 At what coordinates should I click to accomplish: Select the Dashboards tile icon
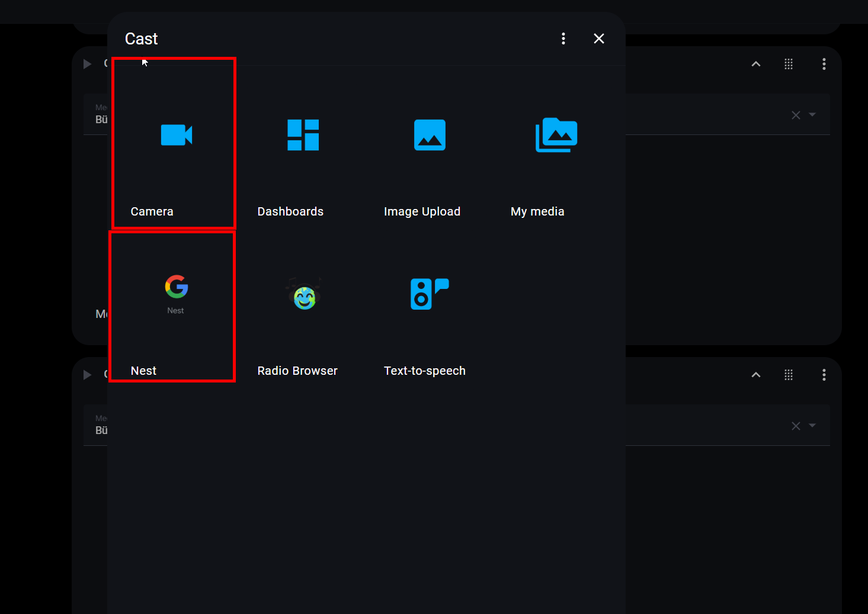point(303,135)
